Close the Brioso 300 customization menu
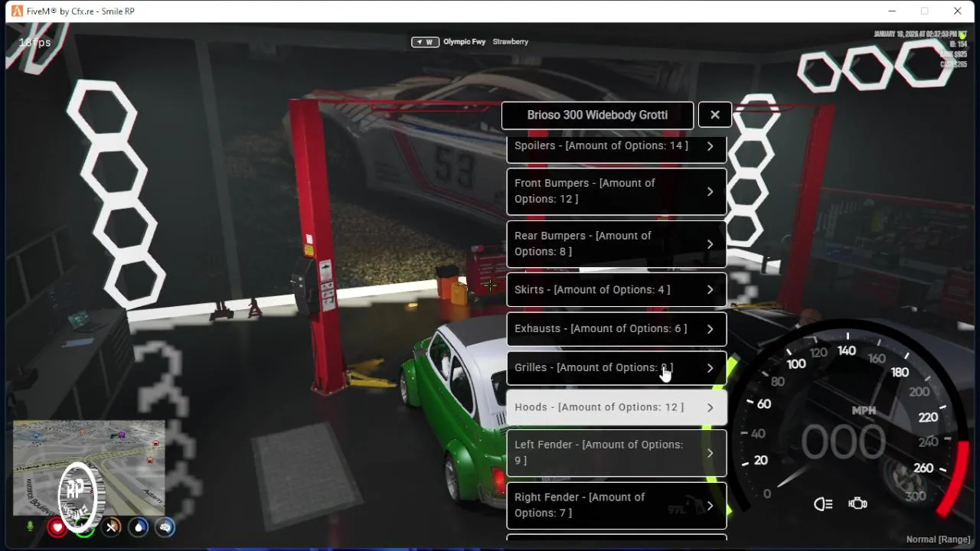Image resolution: width=980 pixels, height=551 pixels. (x=714, y=115)
